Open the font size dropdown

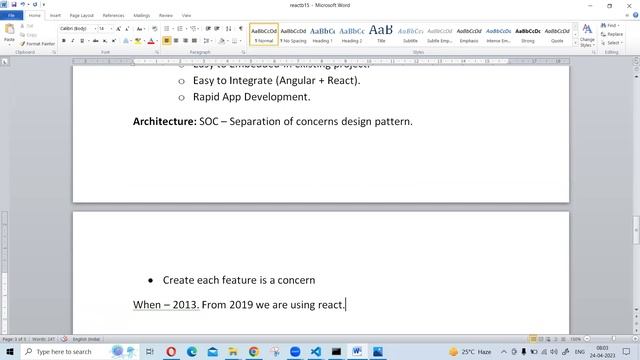click(111, 29)
